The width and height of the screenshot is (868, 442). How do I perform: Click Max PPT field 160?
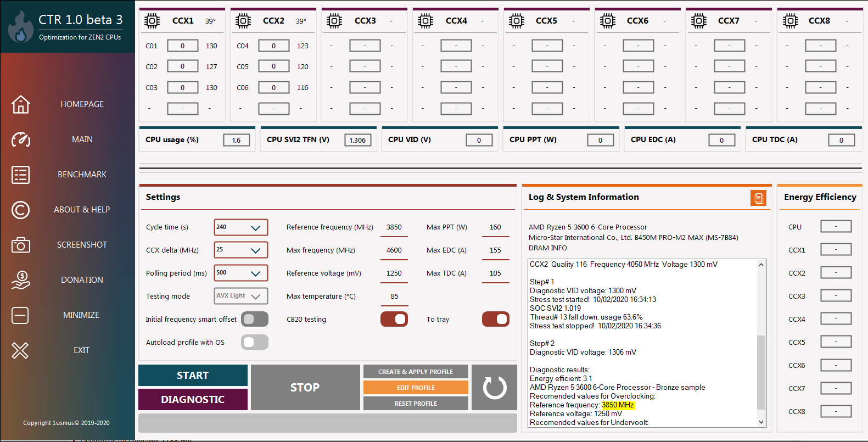click(x=496, y=227)
